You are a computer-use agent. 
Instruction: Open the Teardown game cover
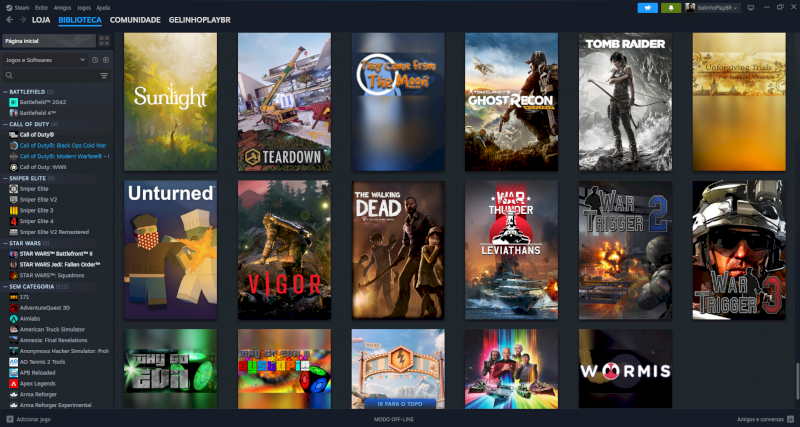pos(284,102)
